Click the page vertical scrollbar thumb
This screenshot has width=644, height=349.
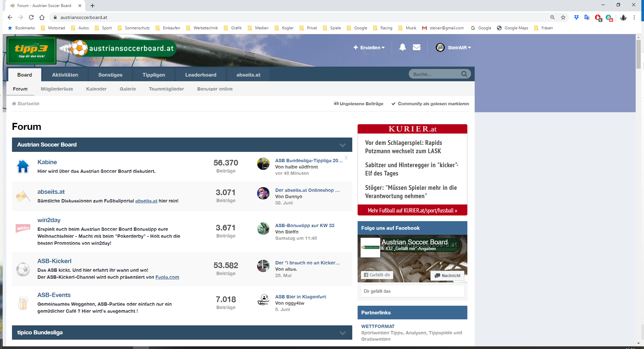click(638, 54)
